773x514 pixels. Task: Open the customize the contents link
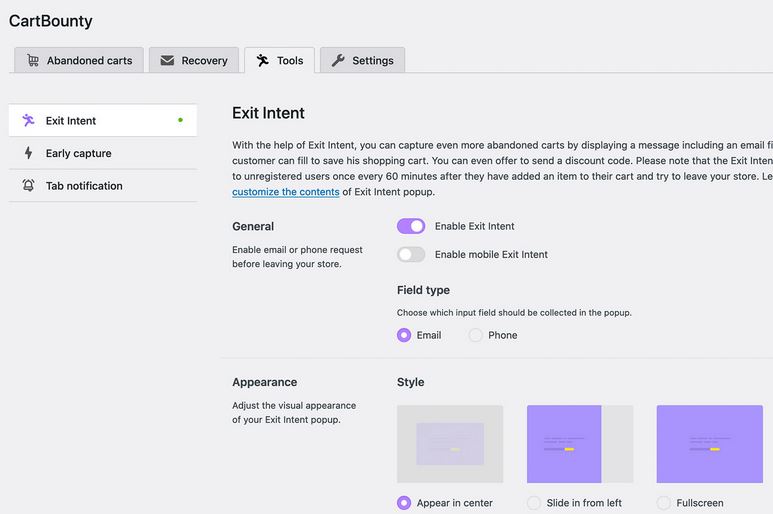(286, 192)
